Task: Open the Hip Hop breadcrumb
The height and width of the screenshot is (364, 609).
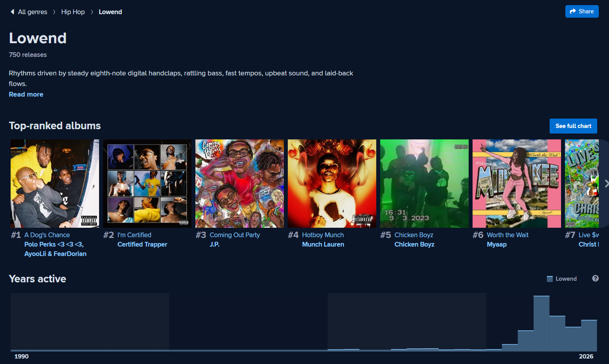Action: tap(73, 12)
